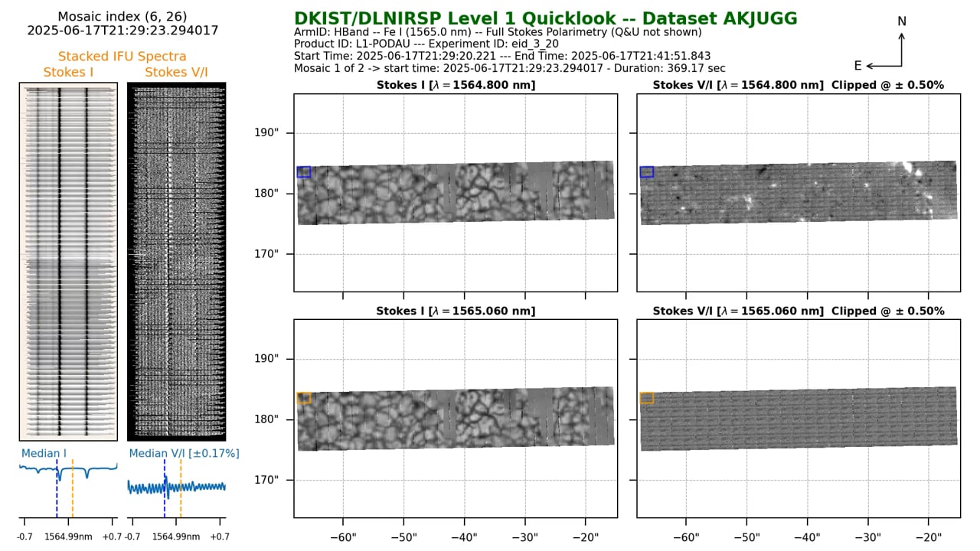Click the orange dashed line in Median V/I plot
Image resolution: width=980 pixels, height=551 pixels.
181,488
